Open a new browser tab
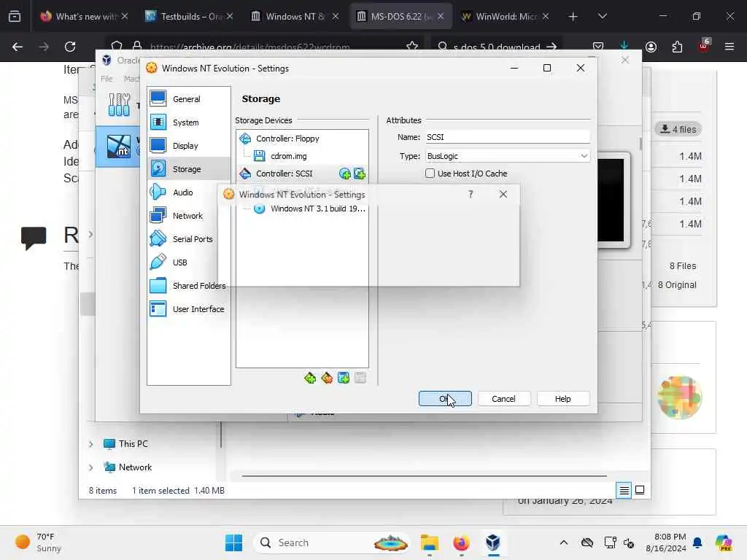The height and width of the screenshot is (560, 747). click(x=573, y=17)
